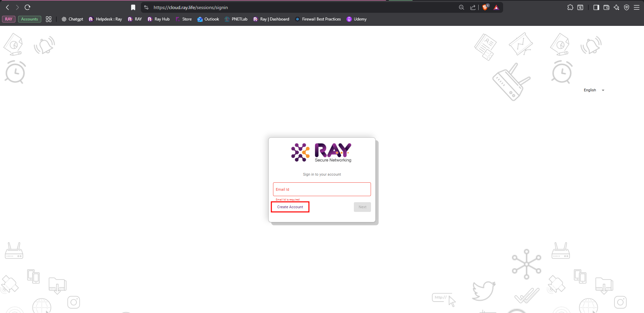Click the RAY Secure Networking logo
The image size is (644, 313).
(321, 153)
